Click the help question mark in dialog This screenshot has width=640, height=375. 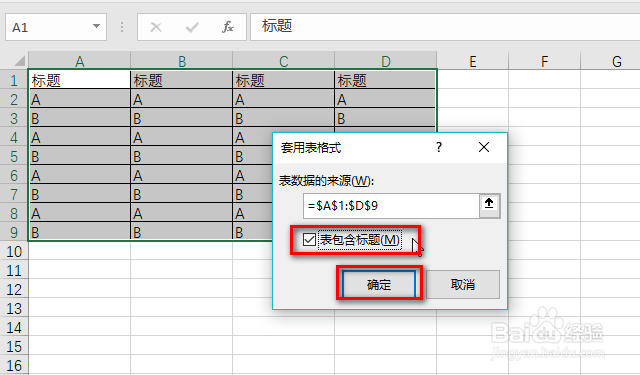click(x=439, y=147)
